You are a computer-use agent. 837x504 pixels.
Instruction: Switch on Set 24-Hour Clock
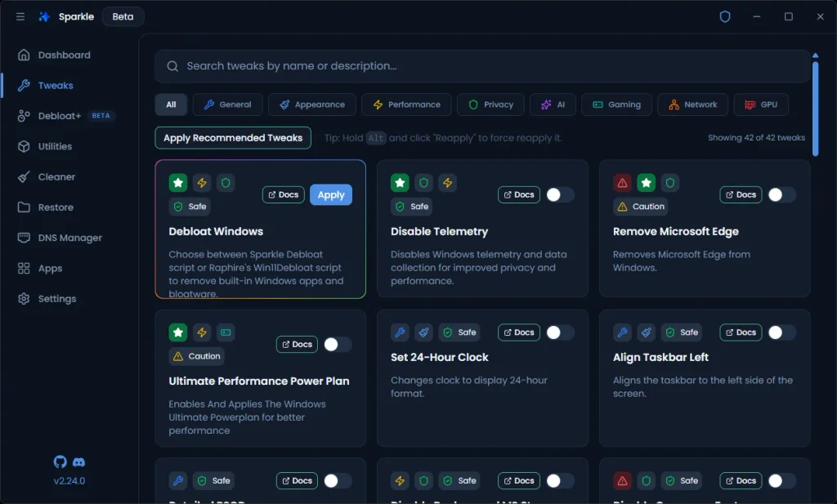(x=560, y=332)
